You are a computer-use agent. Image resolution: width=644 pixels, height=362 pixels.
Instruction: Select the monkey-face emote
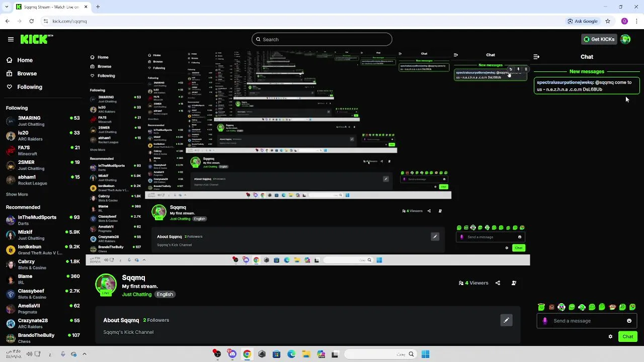pos(612,307)
